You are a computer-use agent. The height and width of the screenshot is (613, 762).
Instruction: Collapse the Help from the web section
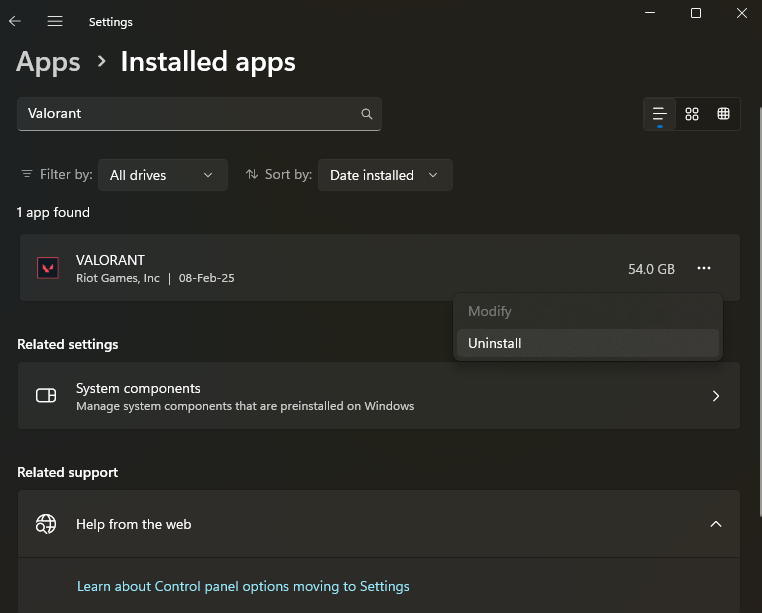point(715,524)
